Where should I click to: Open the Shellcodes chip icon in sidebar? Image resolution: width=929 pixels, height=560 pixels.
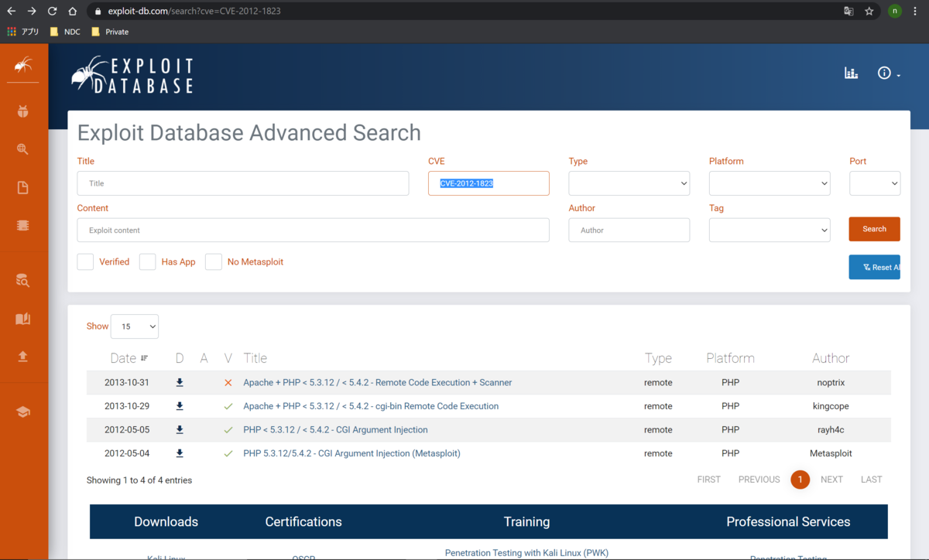(x=23, y=225)
